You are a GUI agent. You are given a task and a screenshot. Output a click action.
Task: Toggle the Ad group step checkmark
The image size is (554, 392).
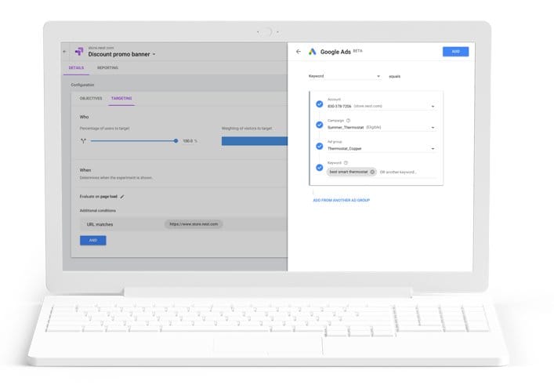pos(319,146)
